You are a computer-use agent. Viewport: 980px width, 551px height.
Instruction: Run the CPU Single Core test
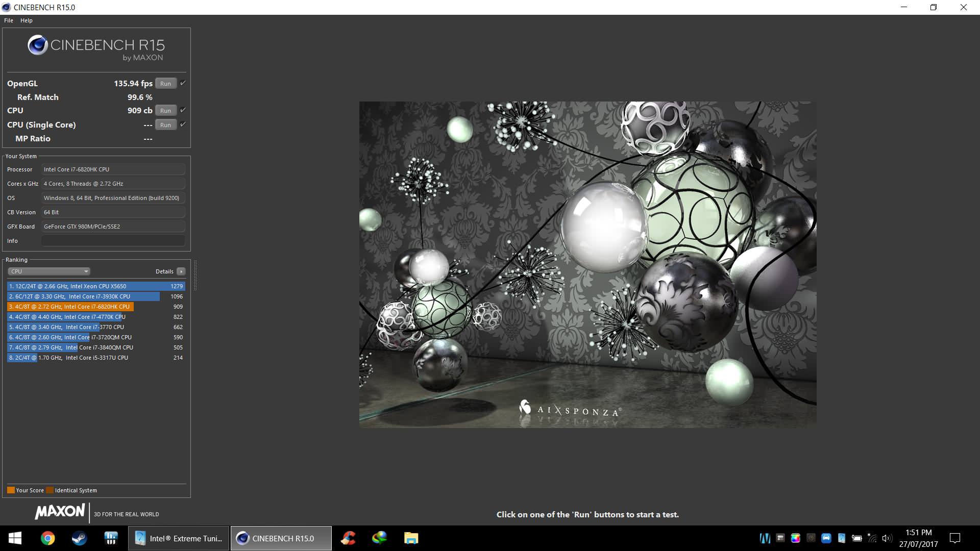(x=165, y=124)
